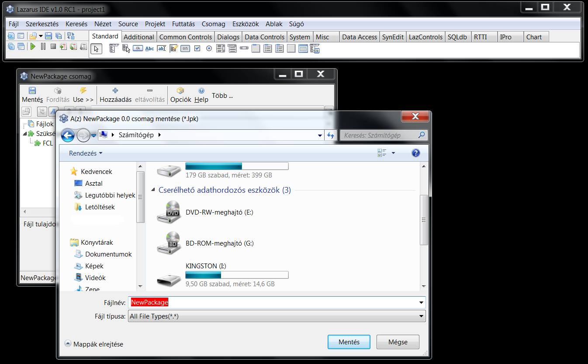Pick the TEdit 'ab|' component icon
Viewport: 588px width, 364px height.
coord(162,49)
